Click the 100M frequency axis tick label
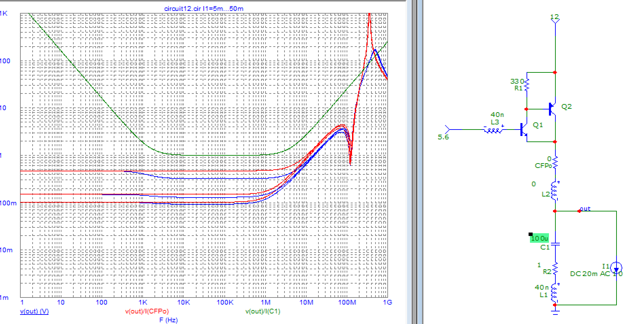Viewport: 644px width, 324px height. tap(347, 302)
